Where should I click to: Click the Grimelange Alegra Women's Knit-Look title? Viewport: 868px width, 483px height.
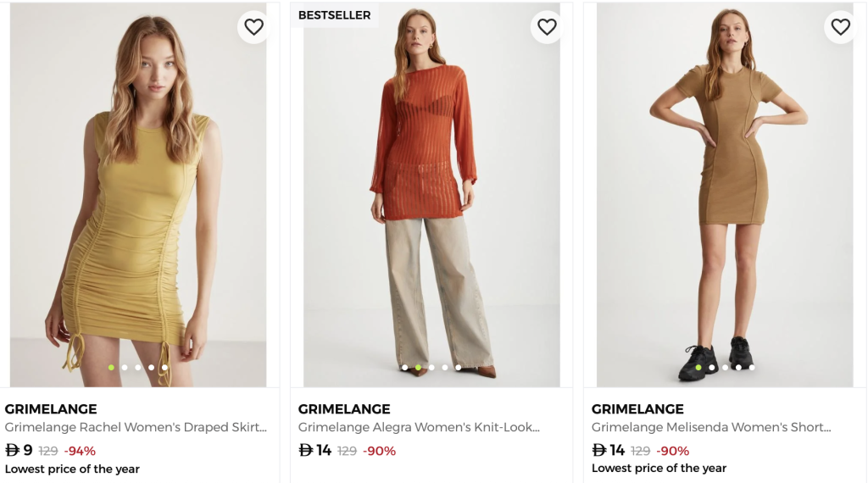click(419, 428)
